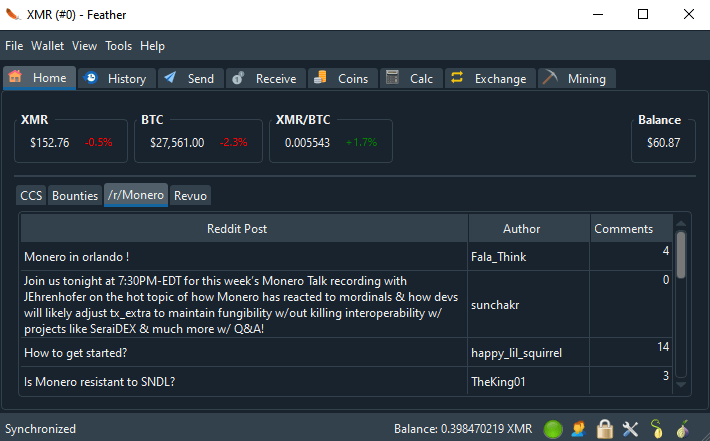Switch to the Revuo sub-tab
This screenshot has height=441, width=710.
190,195
